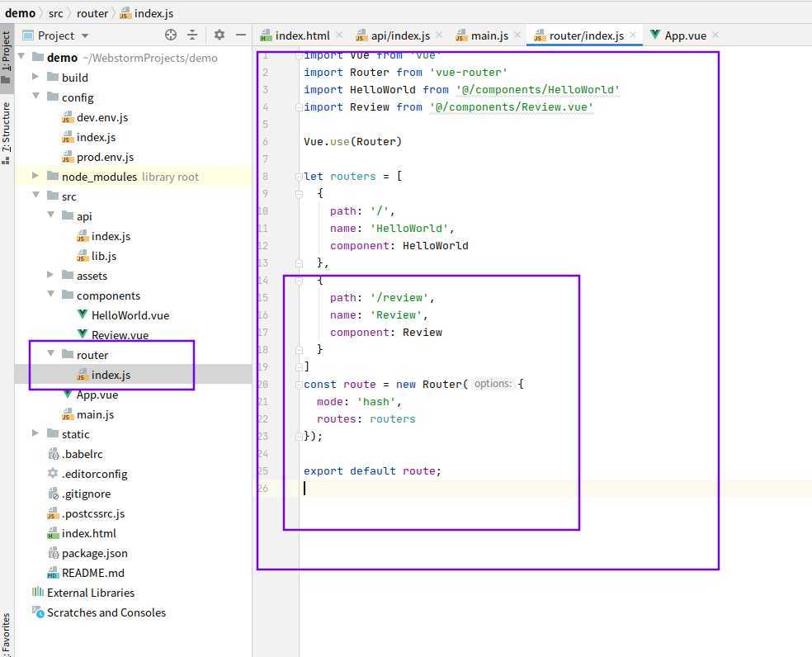Screen dimensions: 812x657
Task: Click the 'hash' mode string
Action: click(x=376, y=402)
